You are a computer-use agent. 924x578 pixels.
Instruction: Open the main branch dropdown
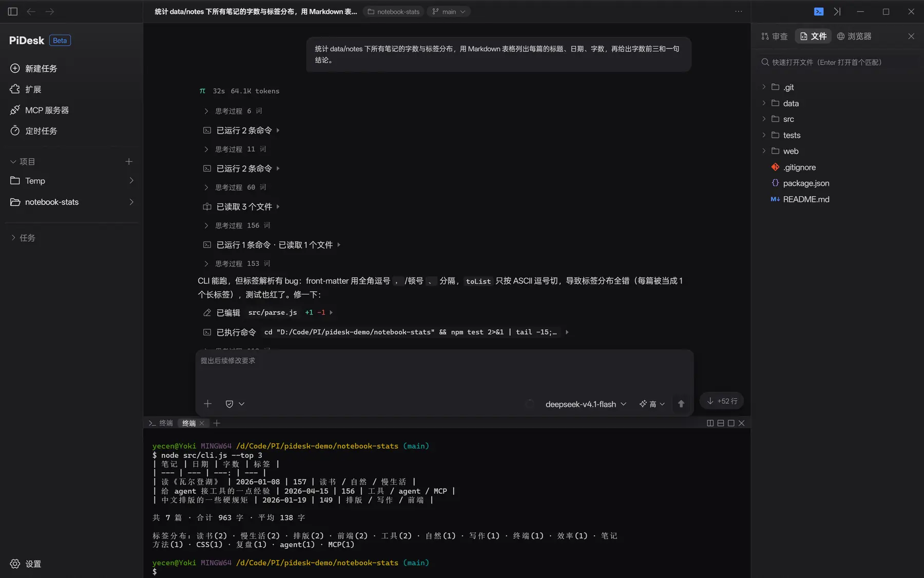pyautogui.click(x=449, y=11)
